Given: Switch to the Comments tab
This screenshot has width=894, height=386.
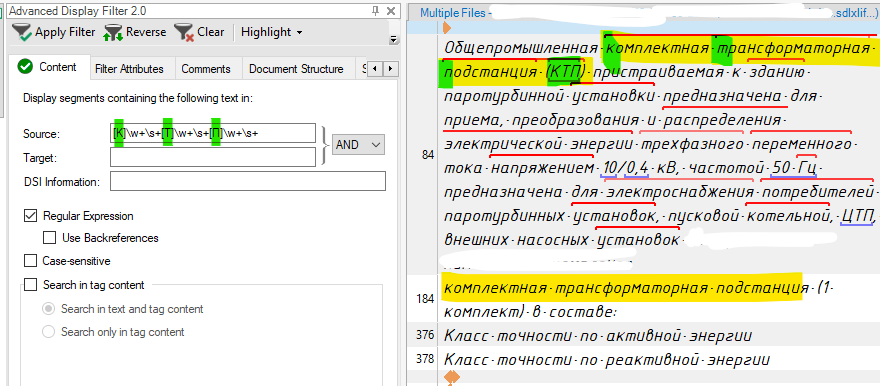Looking at the screenshot, I should tap(206, 69).
